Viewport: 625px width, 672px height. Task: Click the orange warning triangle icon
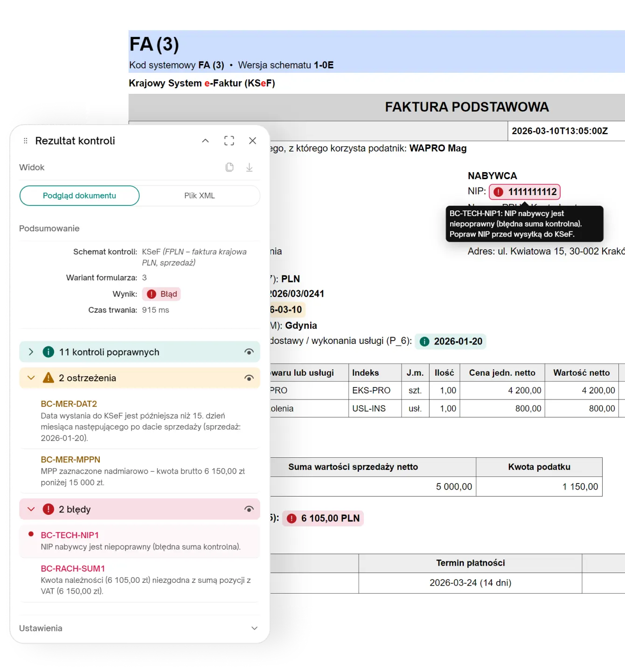(48, 378)
